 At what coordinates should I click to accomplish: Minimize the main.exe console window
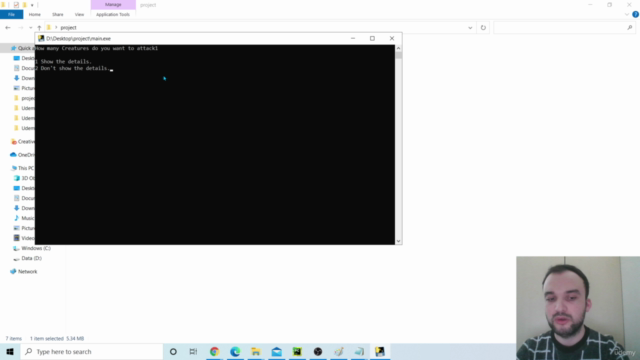tap(353, 38)
